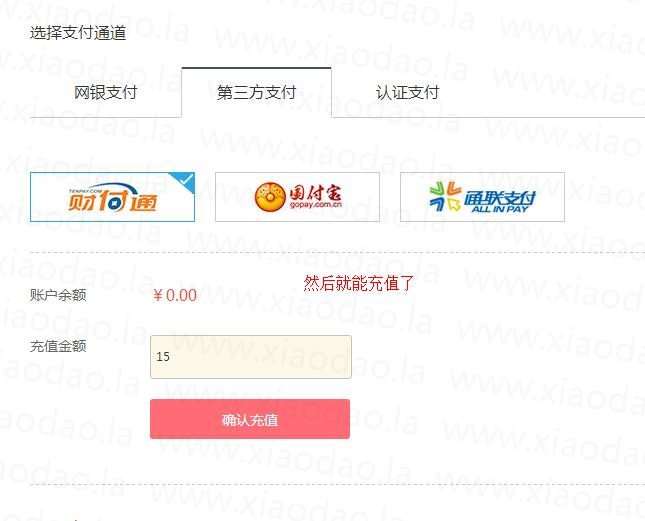The height and width of the screenshot is (521, 645).
Task: Choose the 财付通 Tenpay payment option
Action: (112, 197)
